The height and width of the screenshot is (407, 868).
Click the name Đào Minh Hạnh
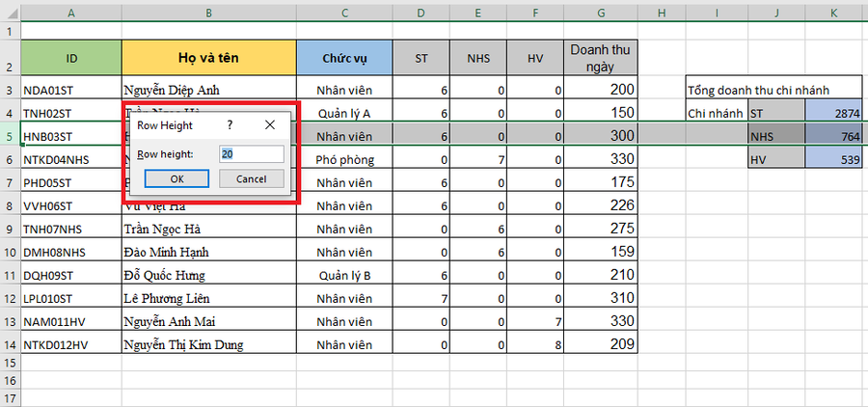166,253
